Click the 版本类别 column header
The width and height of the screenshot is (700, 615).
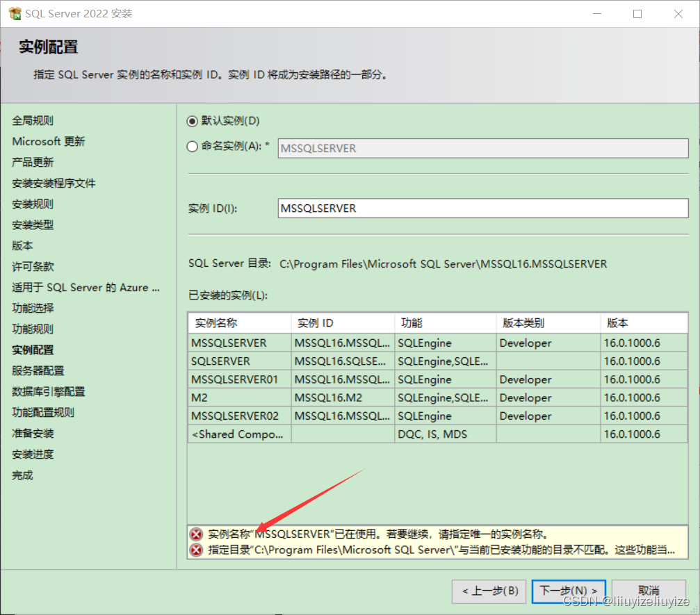[548, 323]
